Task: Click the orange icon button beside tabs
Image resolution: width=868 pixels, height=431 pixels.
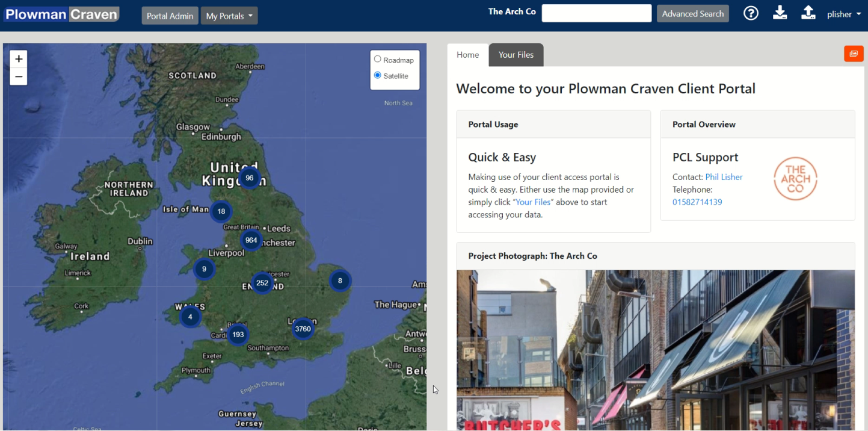Action: (854, 54)
